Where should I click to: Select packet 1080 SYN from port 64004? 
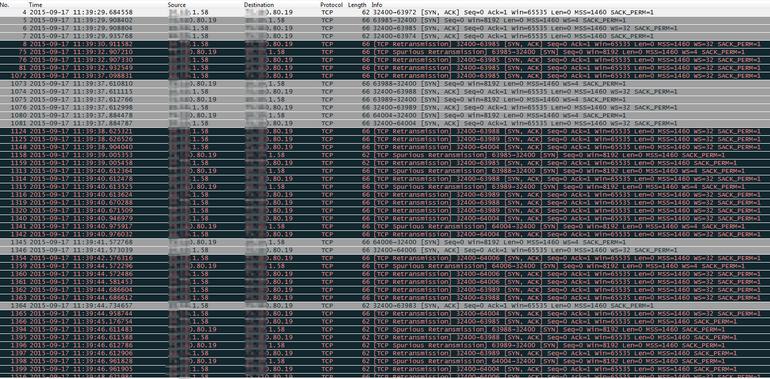[x=385, y=115]
